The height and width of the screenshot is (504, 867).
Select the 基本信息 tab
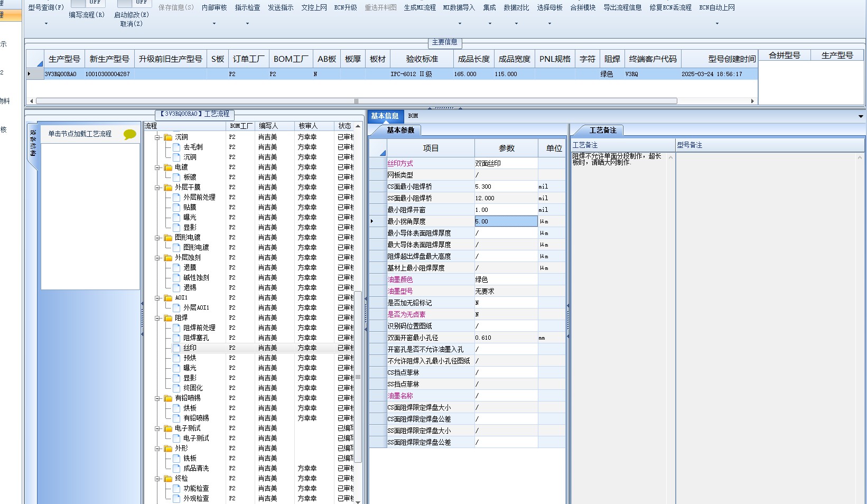pos(385,116)
